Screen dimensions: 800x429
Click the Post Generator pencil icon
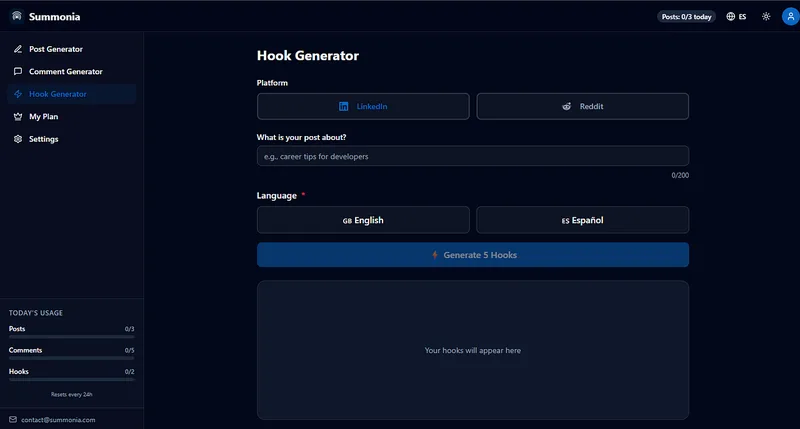coord(18,49)
